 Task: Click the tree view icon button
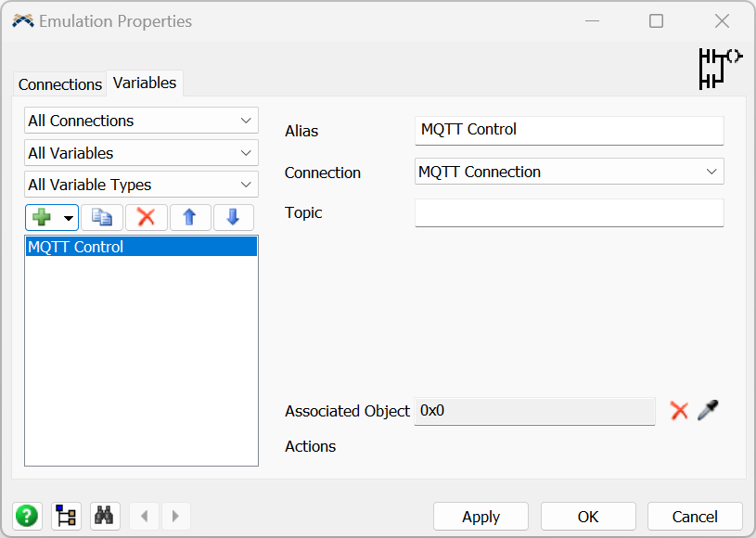pos(66,516)
